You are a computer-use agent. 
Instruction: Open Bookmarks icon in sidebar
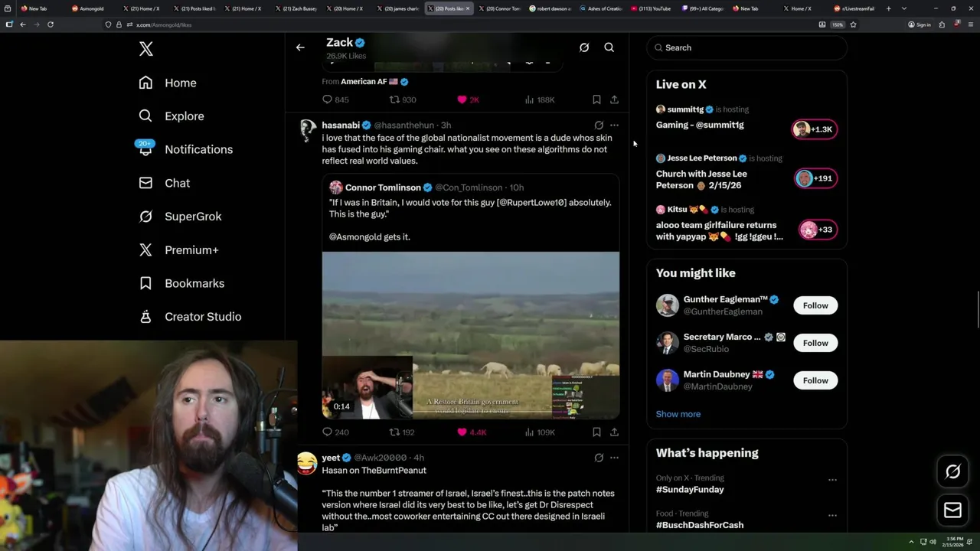(x=145, y=283)
